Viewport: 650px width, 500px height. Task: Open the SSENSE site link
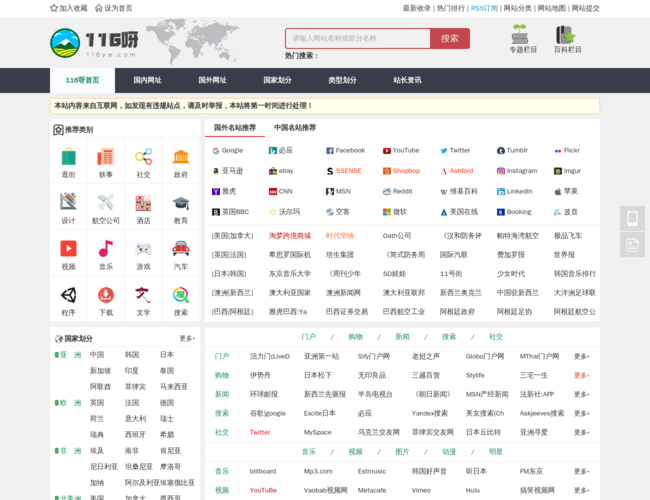point(344,171)
